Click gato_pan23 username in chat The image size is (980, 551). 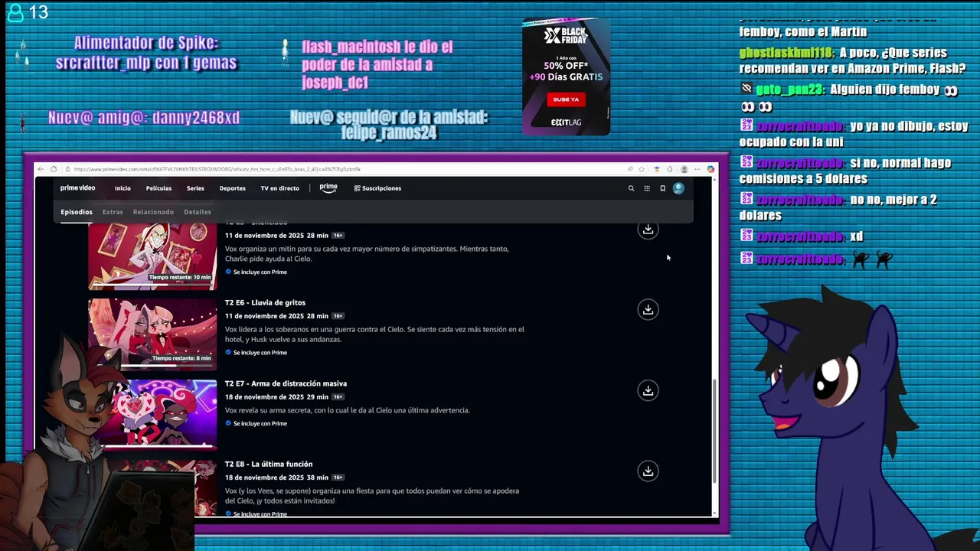point(790,90)
